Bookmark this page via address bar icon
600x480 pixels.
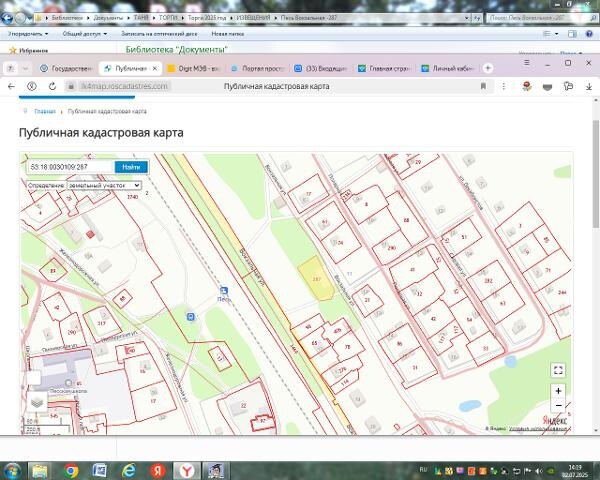pyautogui.click(x=483, y=87)
